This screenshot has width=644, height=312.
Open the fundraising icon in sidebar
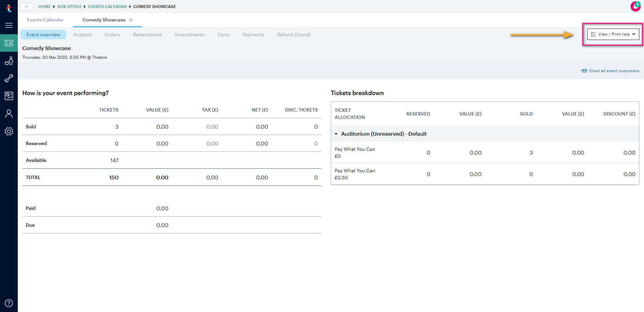(9, 61)
